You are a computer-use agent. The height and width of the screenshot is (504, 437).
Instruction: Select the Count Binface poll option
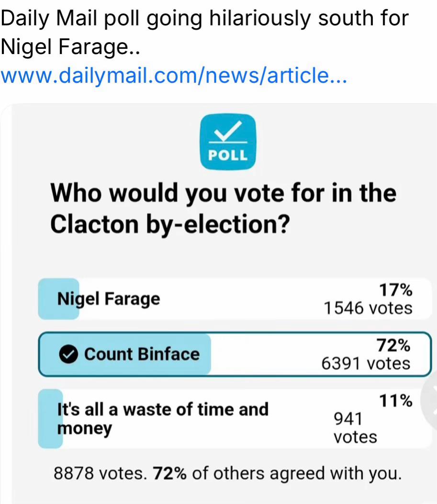tap(235, 354)
